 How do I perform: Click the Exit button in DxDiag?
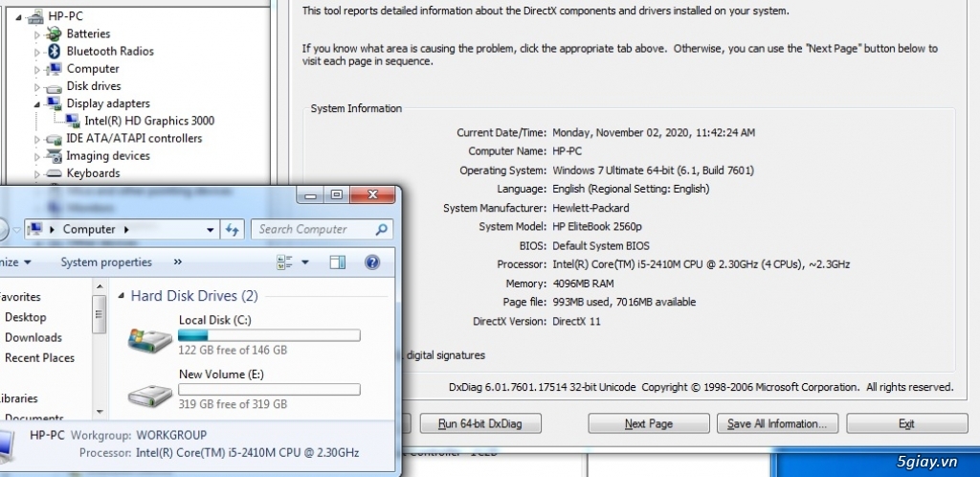click(x=907, y=424)
